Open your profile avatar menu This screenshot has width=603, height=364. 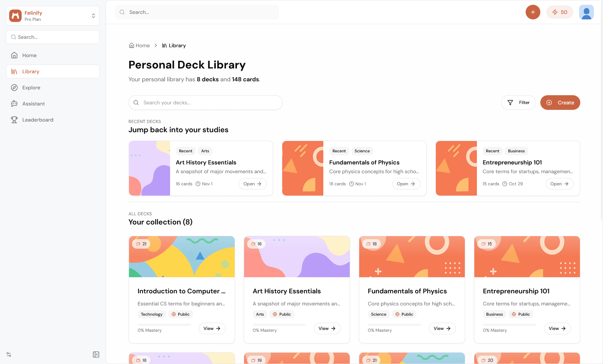point(586,12)
